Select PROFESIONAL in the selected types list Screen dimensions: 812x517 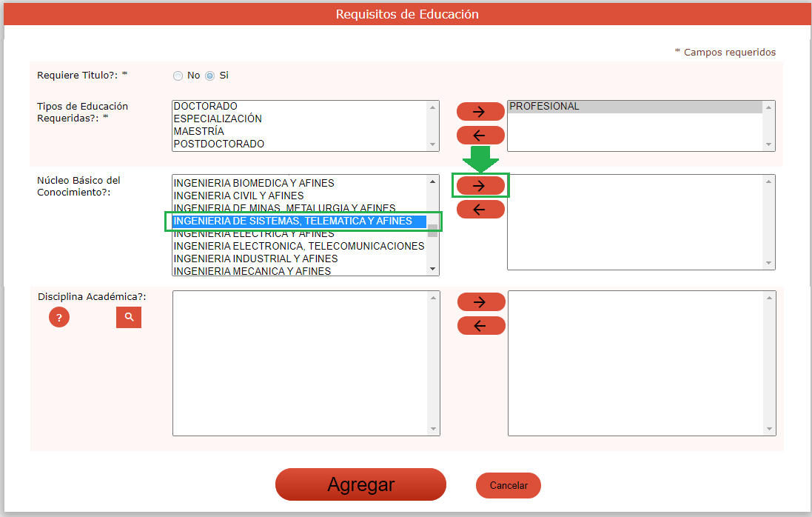(x=544, y=107)
